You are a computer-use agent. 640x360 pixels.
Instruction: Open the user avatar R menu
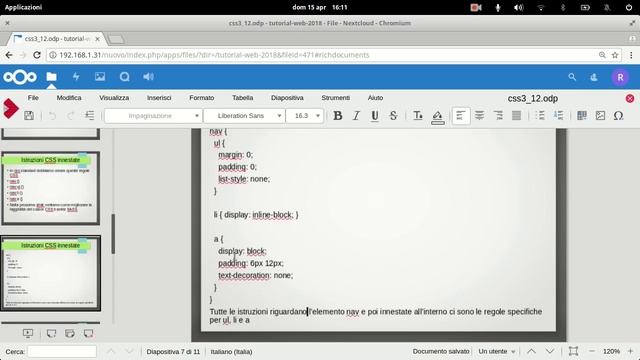tap(620, 77)
